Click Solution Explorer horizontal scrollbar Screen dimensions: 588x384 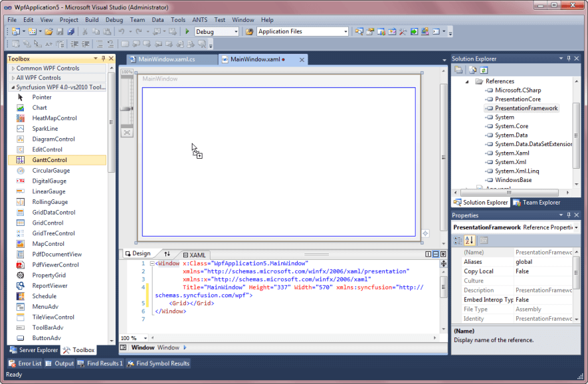coord(509,193)
